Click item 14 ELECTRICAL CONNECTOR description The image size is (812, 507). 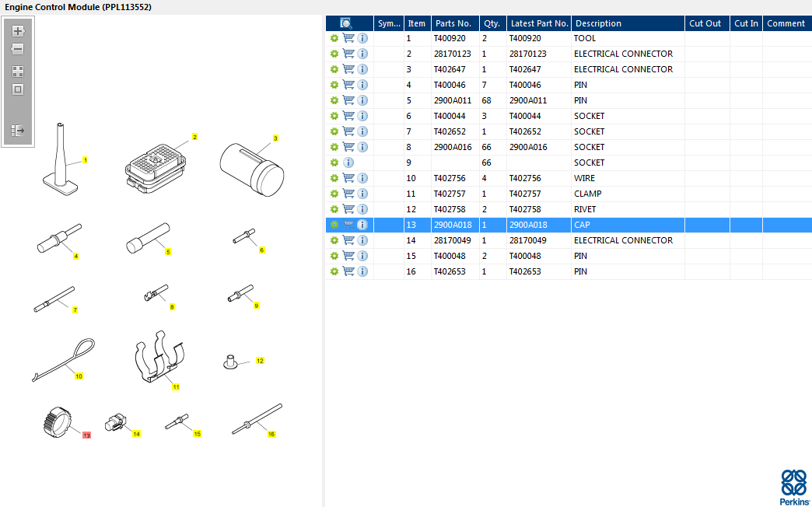624,240
